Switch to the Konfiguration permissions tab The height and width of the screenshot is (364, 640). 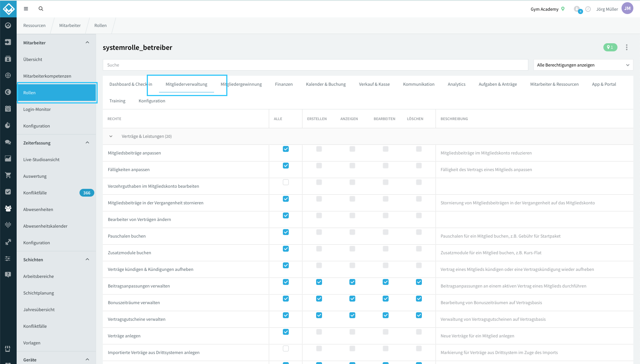(152, 101)
